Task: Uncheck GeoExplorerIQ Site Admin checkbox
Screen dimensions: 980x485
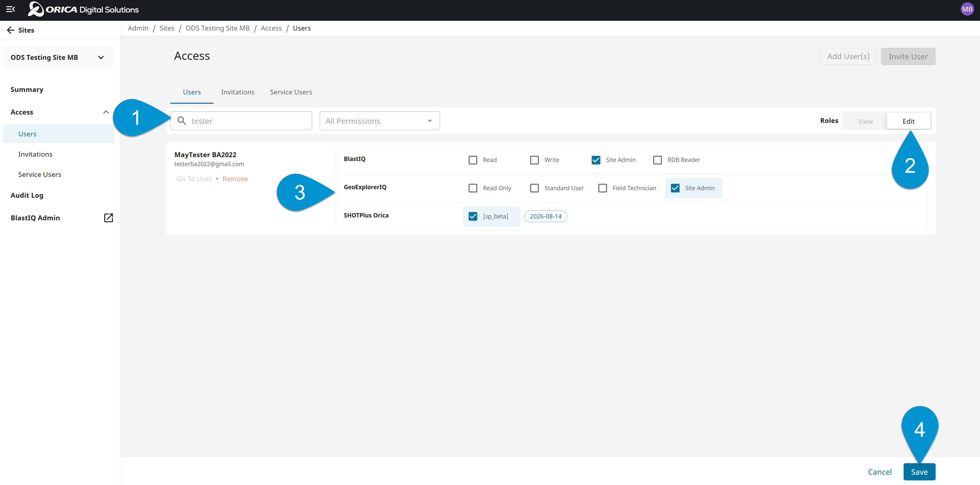Action: point(675,188)
